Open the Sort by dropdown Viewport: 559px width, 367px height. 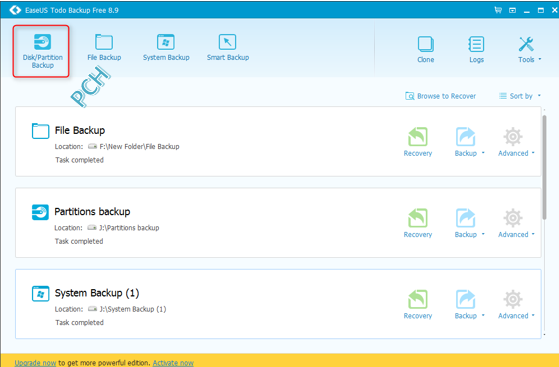click(520, 96)
